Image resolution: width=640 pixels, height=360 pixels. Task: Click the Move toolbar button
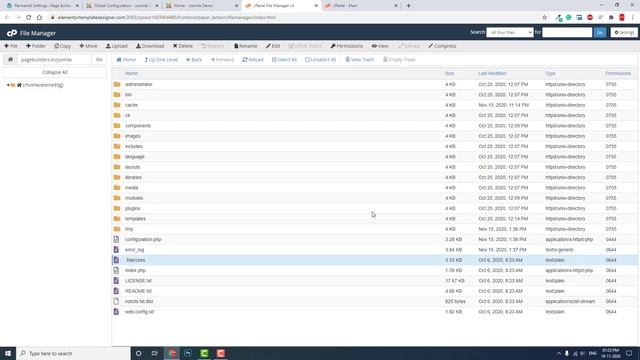tap(88, 46)
